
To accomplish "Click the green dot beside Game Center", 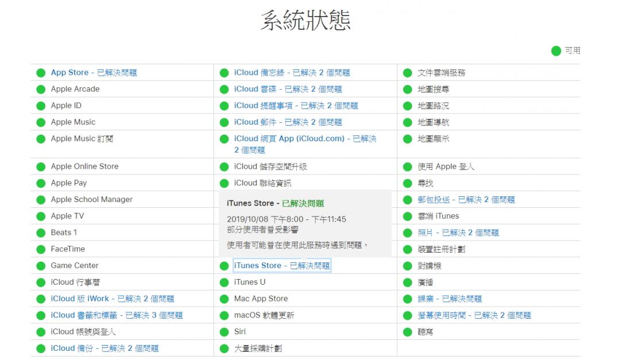I will [41, 266].
